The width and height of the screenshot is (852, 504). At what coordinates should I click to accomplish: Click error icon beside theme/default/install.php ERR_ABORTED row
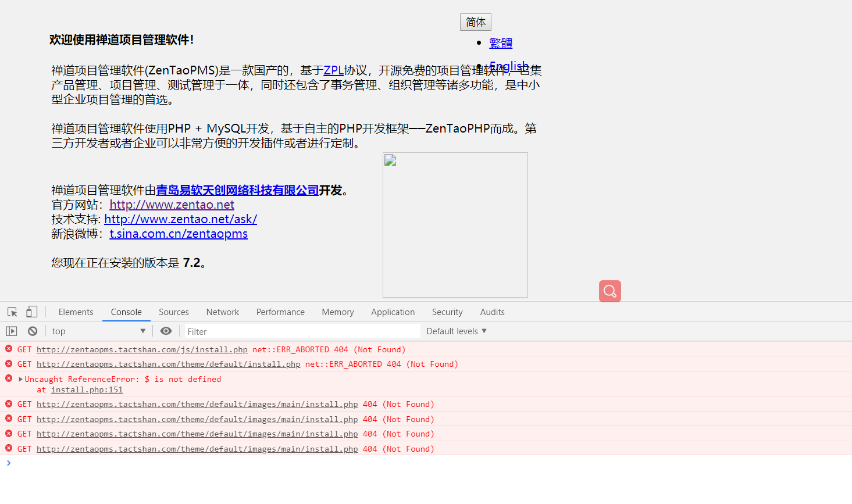tap(9, 364)
